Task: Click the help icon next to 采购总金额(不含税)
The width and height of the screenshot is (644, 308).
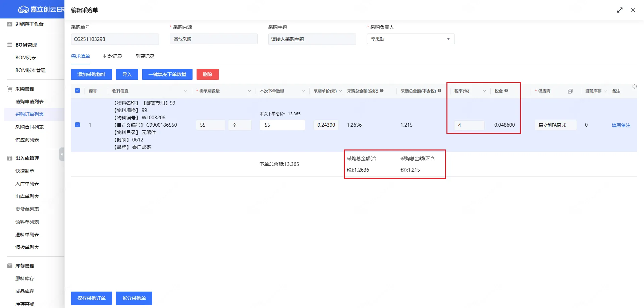Action: [x=439, y=91]
